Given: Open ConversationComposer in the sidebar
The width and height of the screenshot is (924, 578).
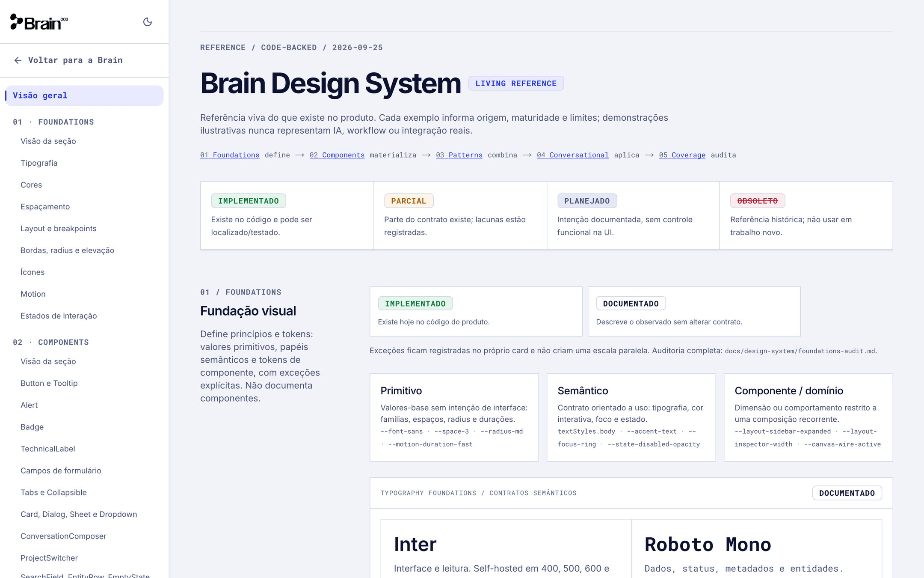Looking at the screenshot, I should 63,536.
